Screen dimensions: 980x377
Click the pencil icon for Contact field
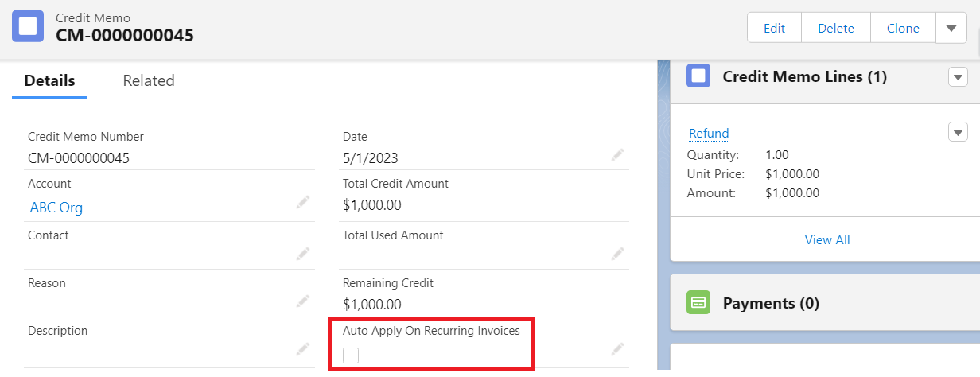(x=302, y=254)
